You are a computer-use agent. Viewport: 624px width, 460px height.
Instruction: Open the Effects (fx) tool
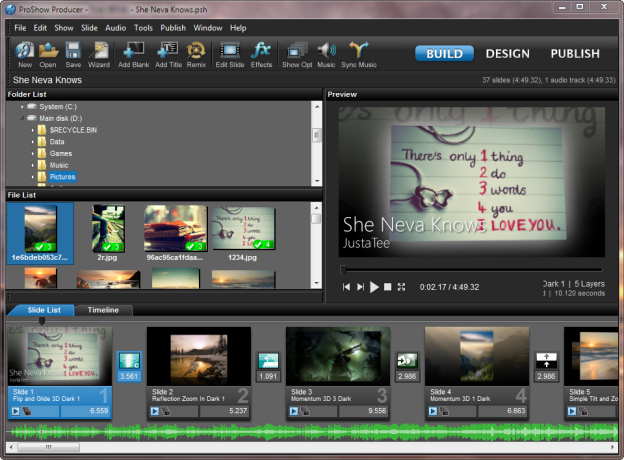click(261, 52)
